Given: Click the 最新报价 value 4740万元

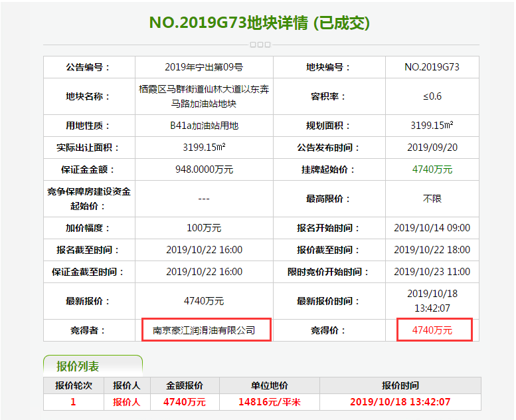Looking at the screenshot, I should point(204,301).
